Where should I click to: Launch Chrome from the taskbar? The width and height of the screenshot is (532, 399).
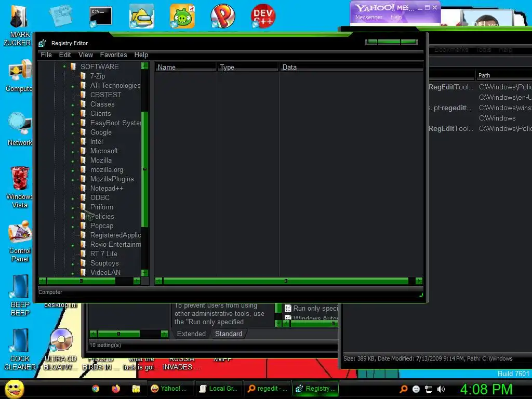point(96,389)
